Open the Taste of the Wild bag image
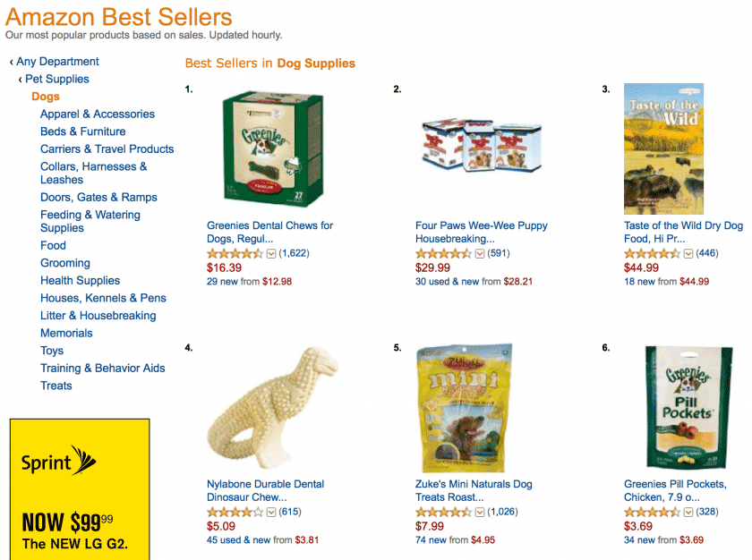The image size is (752, 560). click(x=663, y=149)
